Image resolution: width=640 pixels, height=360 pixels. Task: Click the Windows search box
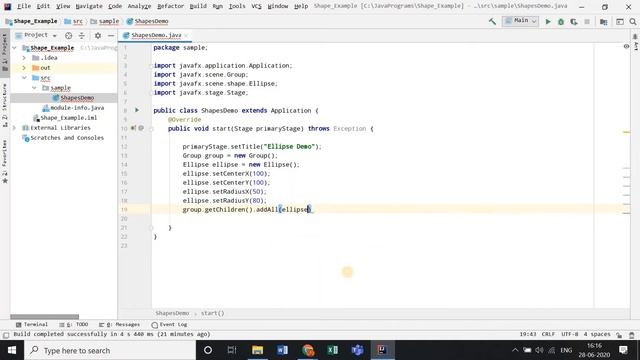click(x=110, y=350)
